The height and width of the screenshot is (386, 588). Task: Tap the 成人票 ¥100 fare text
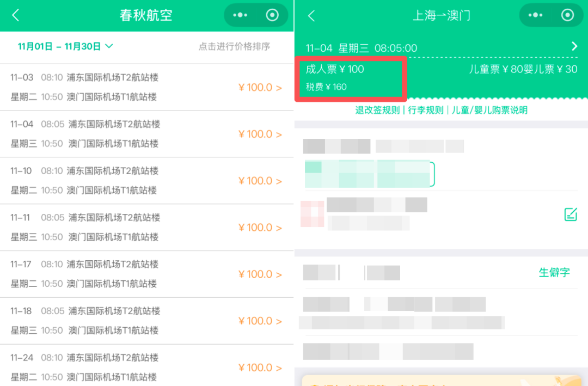tap(335, 69)
